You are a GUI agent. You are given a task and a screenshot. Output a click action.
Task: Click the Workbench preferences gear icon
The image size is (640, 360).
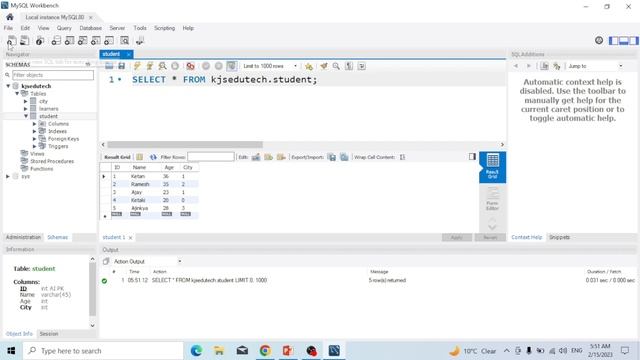click(599, 40)
